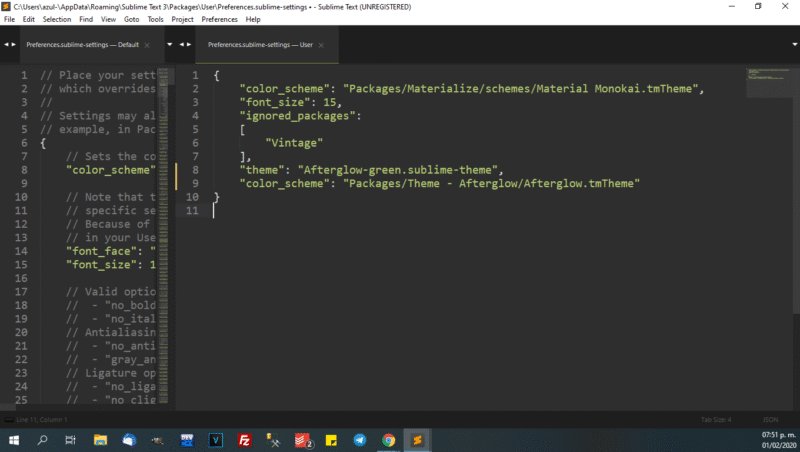The image size is (800, 452).
Task: Open the Tab Size selector in status bar
Action: (x=716, y=419)
